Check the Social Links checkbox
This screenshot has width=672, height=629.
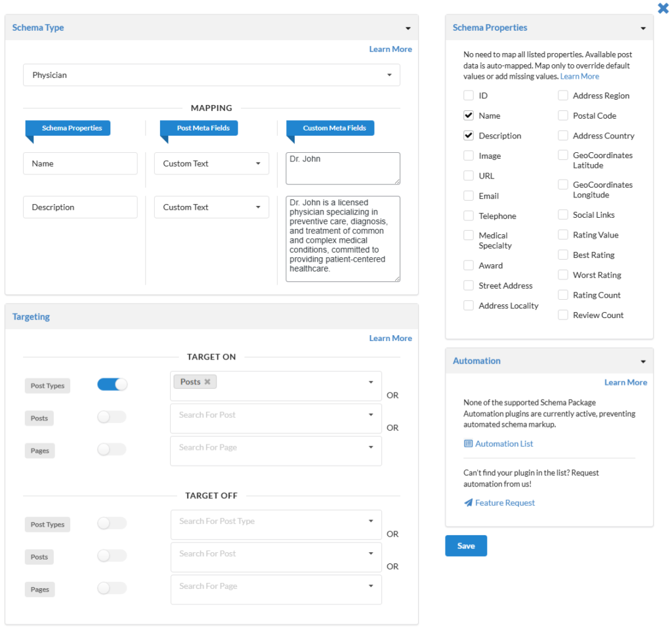563,214
